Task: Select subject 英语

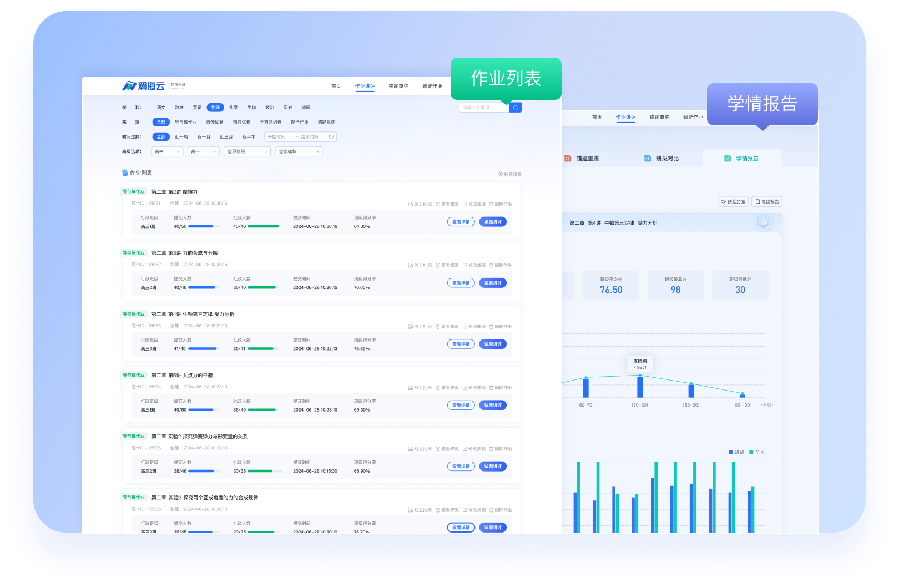Action: tap(198, 108)
